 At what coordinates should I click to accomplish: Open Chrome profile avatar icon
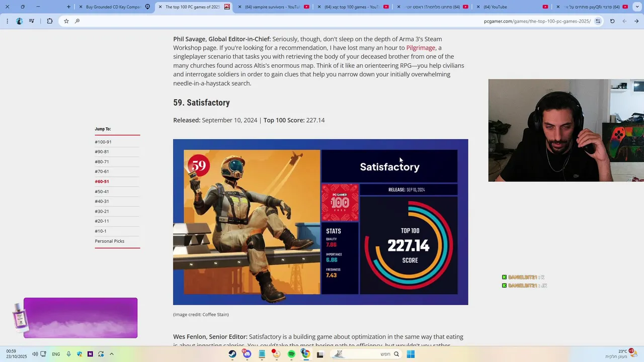19,21
